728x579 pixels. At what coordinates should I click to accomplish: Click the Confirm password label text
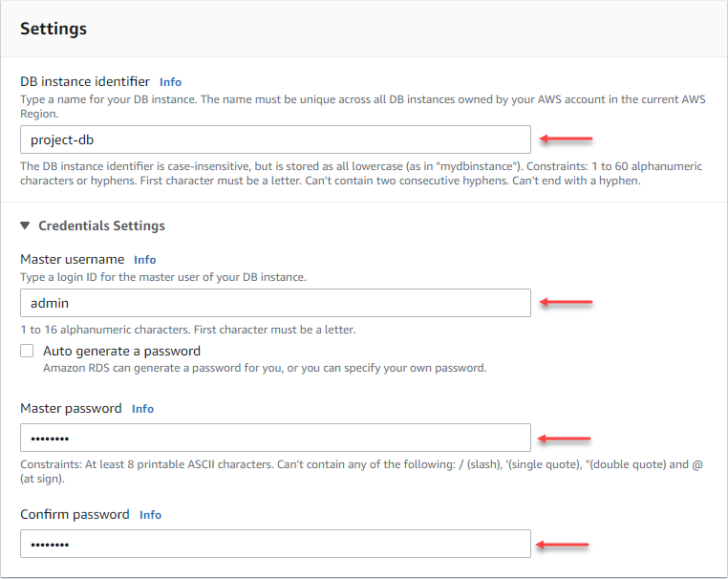click(x=75, y=514)
